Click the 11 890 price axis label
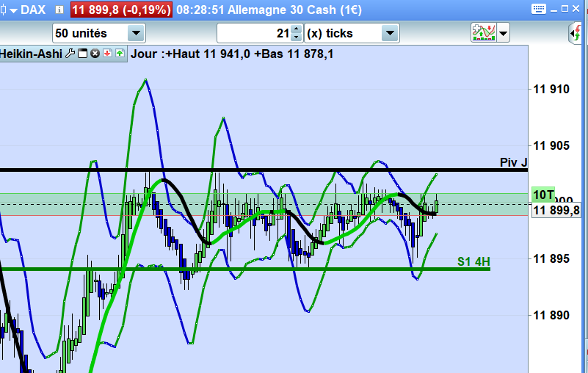Image resolution: width=588 pixels, height=373 pixels. (x=551, y=315)
